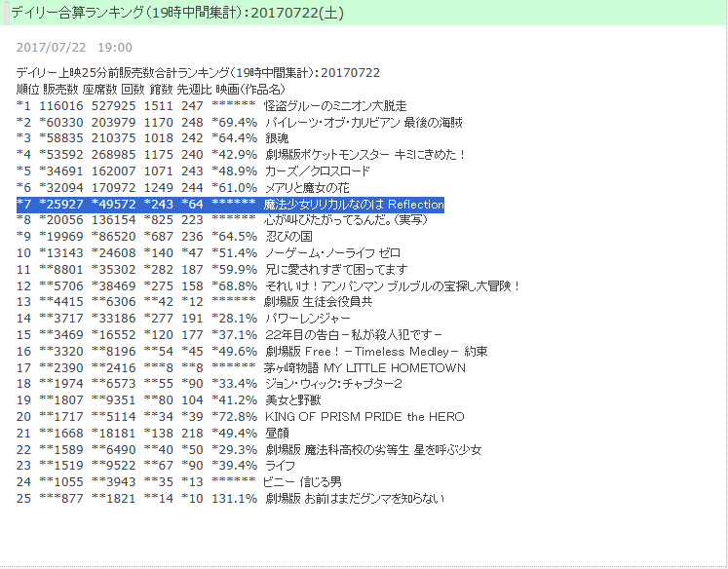Select 劇場版 お前はまだグンマを知らない title
This screenshot has width=728, height=569.
click(x=355, y=499)
